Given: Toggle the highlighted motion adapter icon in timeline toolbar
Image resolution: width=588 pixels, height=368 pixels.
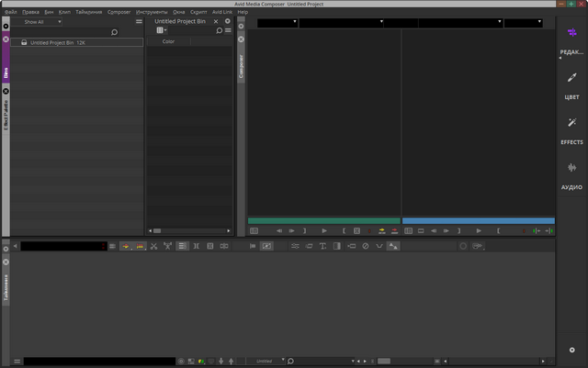Looking at the screenshot, I should coord(393,246).
